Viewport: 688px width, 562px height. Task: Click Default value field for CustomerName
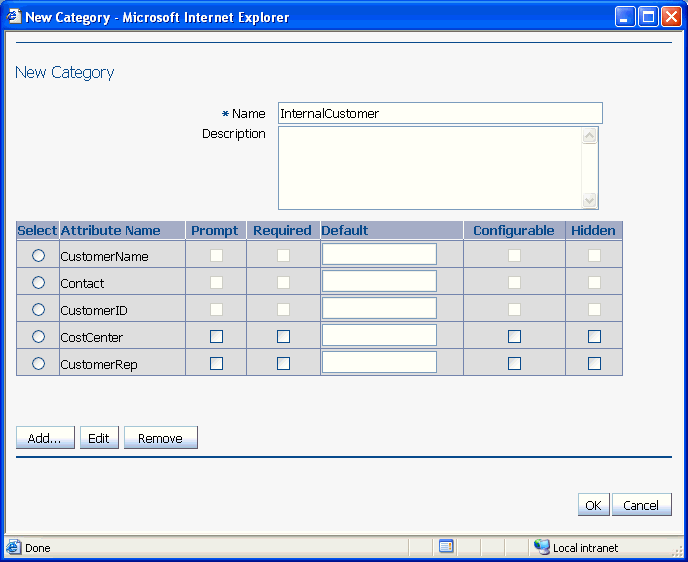[x=379, y=254]
